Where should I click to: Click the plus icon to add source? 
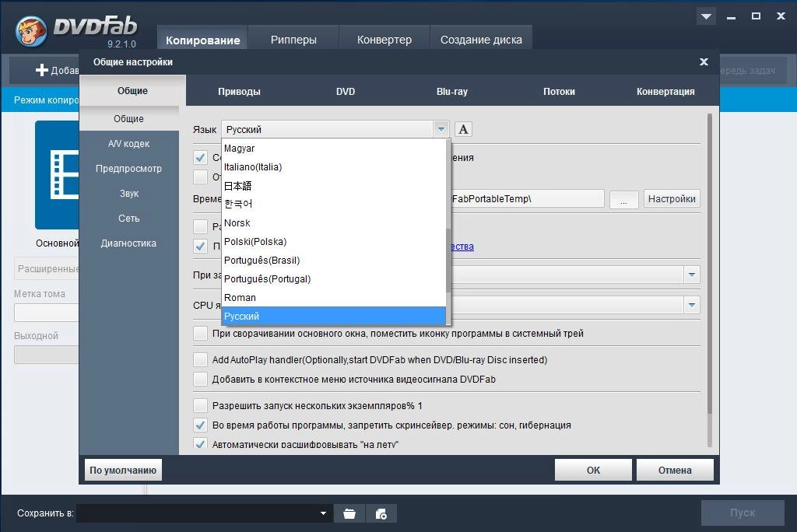pos(42,70)
